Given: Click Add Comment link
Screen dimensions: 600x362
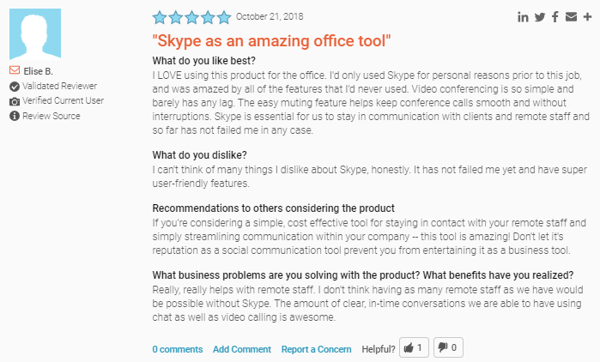Looking at the screenshot, I should tap(242, 349).
